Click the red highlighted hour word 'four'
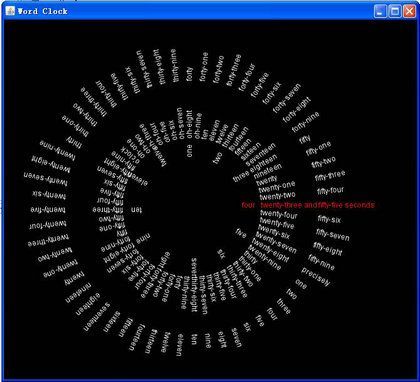The height and width of the screenshot is (382, 420). pyautogui.click(x=248, y=205)
